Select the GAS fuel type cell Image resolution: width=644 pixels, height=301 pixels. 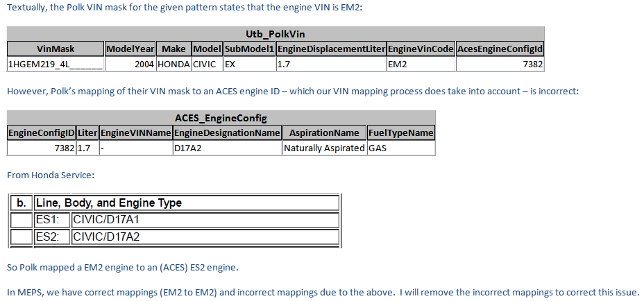(401, 148)
